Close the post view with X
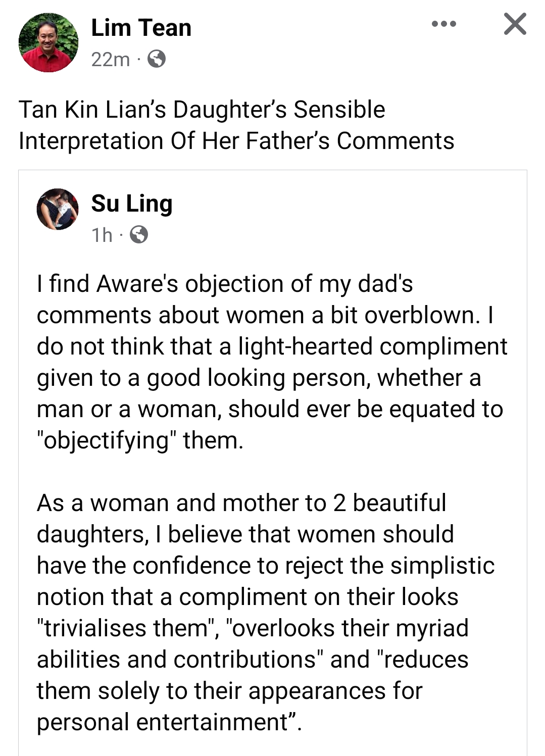545x756 pixels. coord(515,24)
